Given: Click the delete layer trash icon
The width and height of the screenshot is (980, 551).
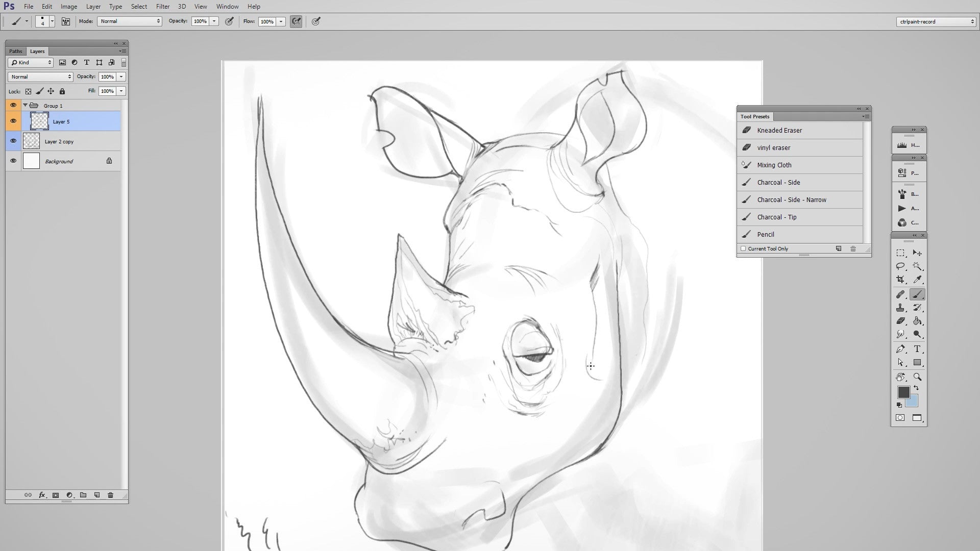Looking at the screenshot, I should pos(111,495).
